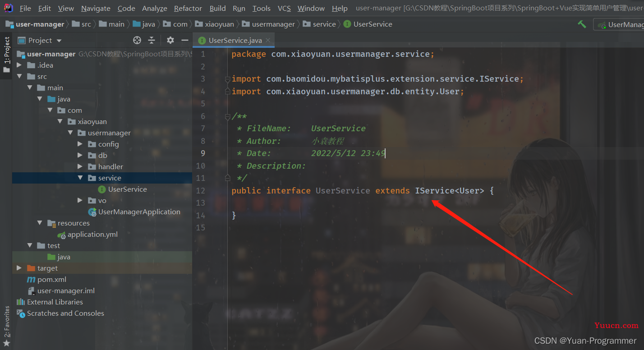Click the Collapse All icon in Project panel
This screenshot has height=350, width=644.
(152, 40)
